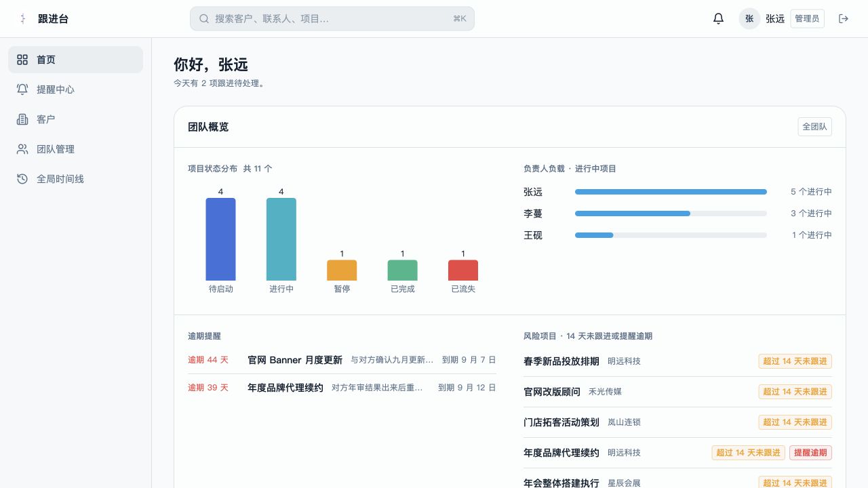Click 张远's workload progress bar

[671, 192]
